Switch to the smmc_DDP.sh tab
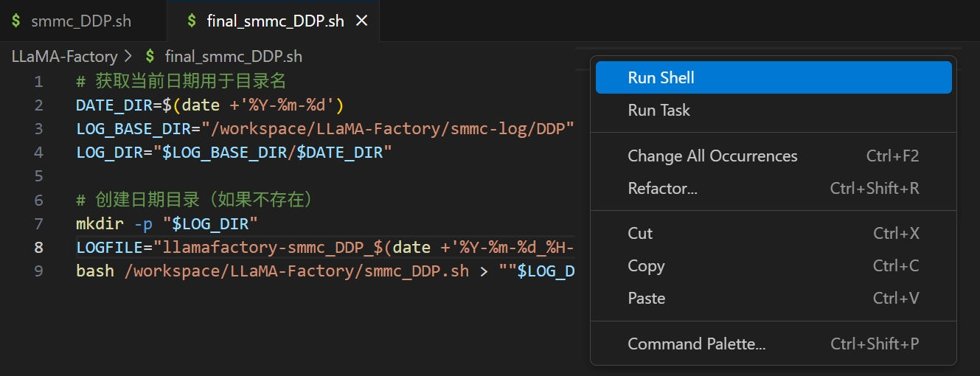 click(81, 21)
